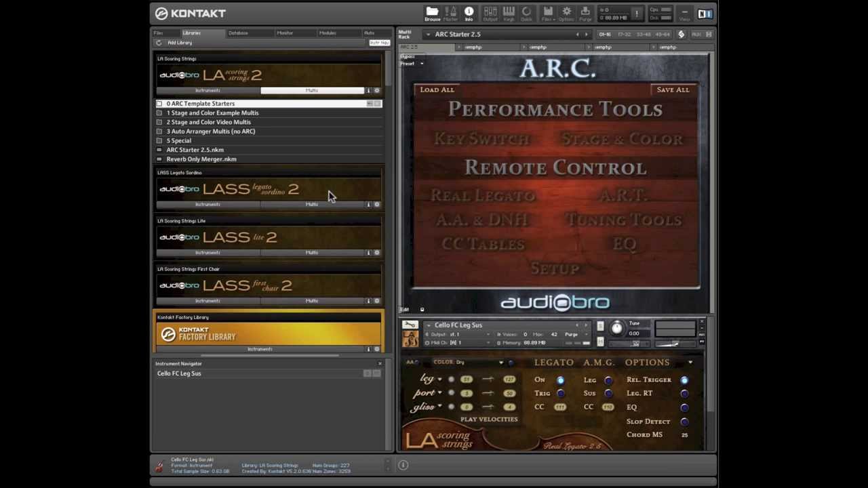Screen dimensions: 868x488
Task: Toggle EQ option LED
Action: click(x=684, y=407)
